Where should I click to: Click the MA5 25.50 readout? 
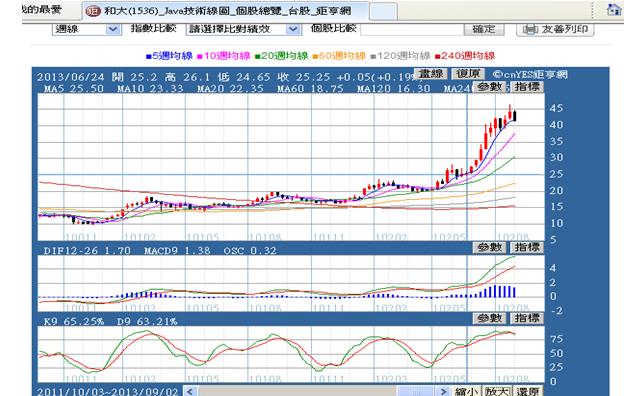coord(74,88)
